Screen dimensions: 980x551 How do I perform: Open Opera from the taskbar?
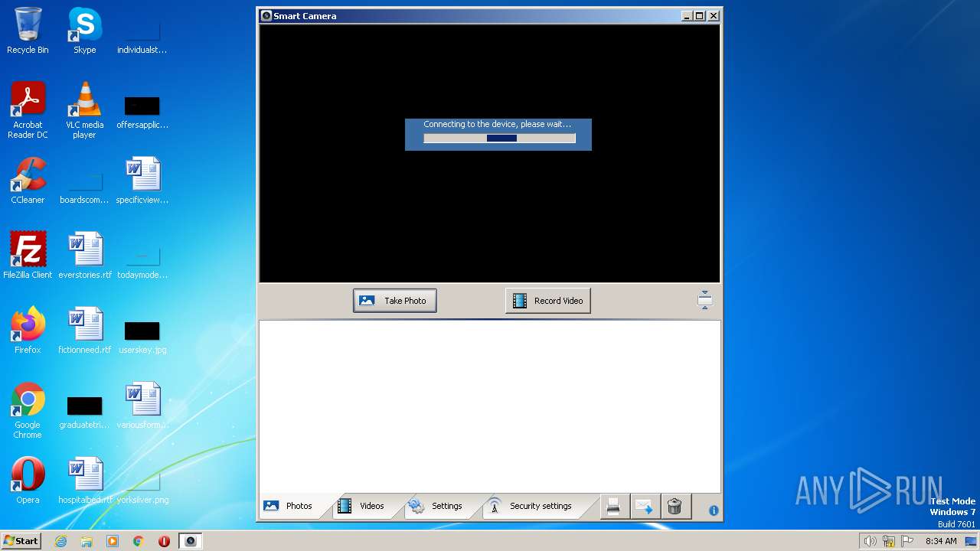point(164,541)
